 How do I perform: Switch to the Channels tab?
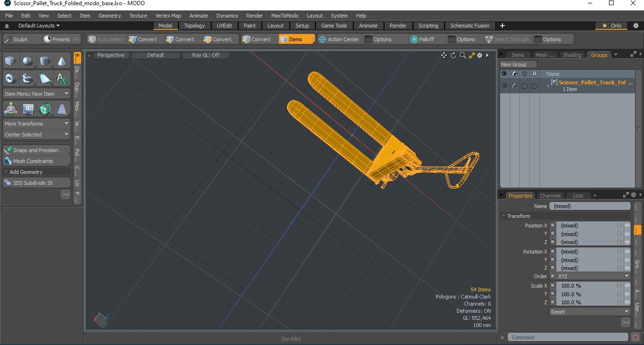tap(550, 195)
